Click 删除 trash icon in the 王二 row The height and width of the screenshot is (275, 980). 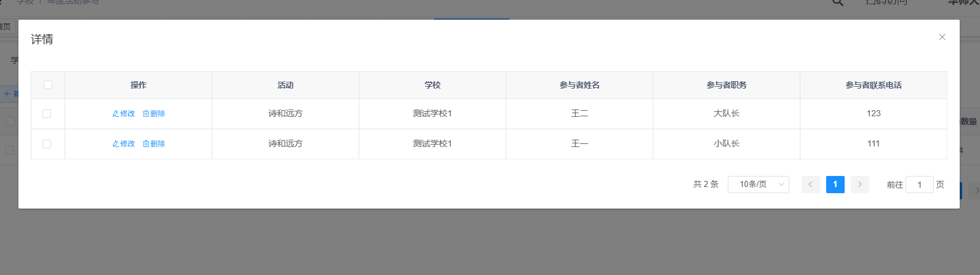pos(146,114)
